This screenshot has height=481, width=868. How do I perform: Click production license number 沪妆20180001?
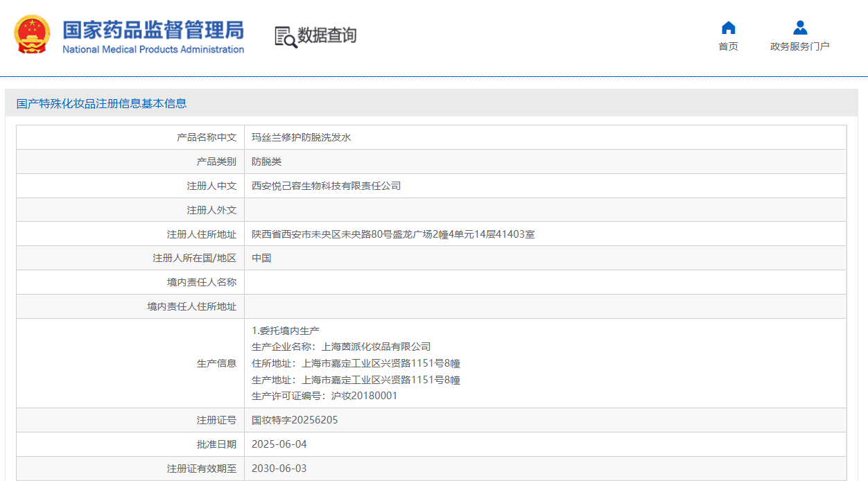364,396
